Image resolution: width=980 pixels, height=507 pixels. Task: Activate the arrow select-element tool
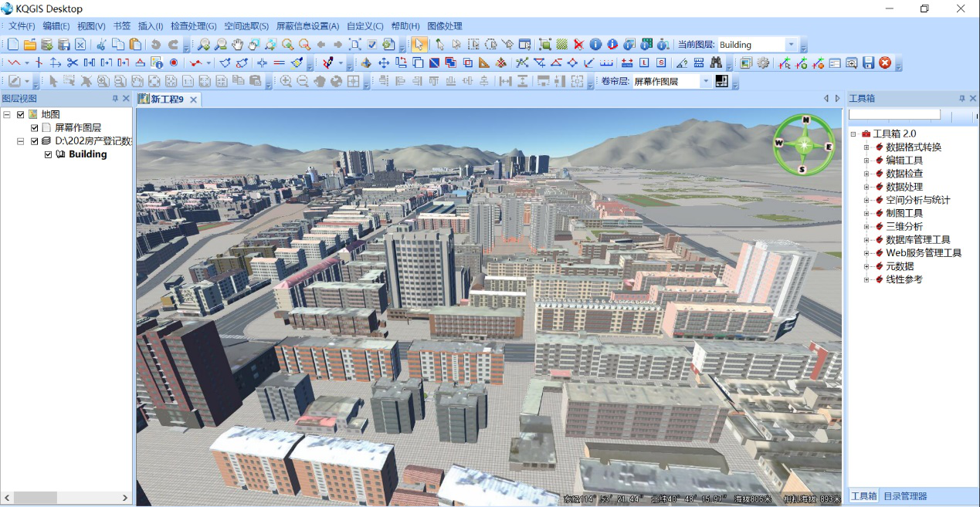[419, 45]
